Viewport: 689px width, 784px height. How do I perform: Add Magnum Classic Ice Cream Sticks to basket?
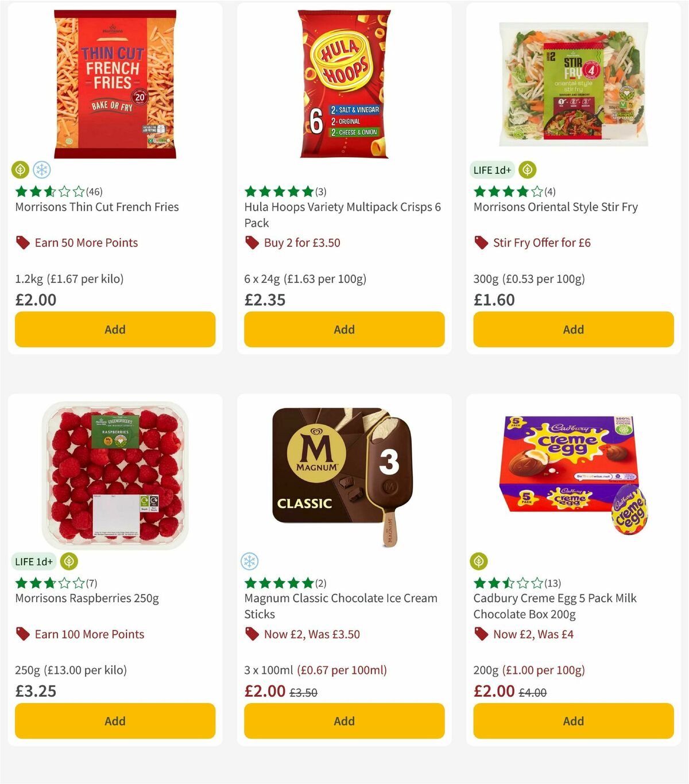pyautogui.click(x=343, y=721)
